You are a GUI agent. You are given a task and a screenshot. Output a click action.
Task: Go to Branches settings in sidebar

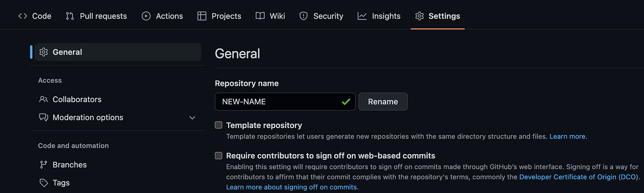tap(69, 165)
